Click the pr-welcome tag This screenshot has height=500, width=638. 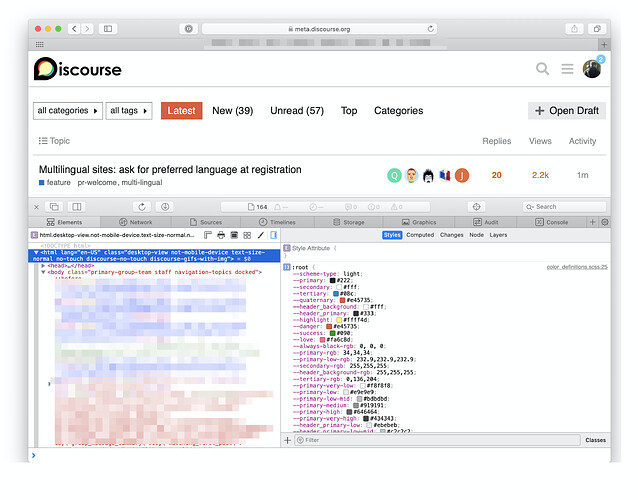point(97,182)
